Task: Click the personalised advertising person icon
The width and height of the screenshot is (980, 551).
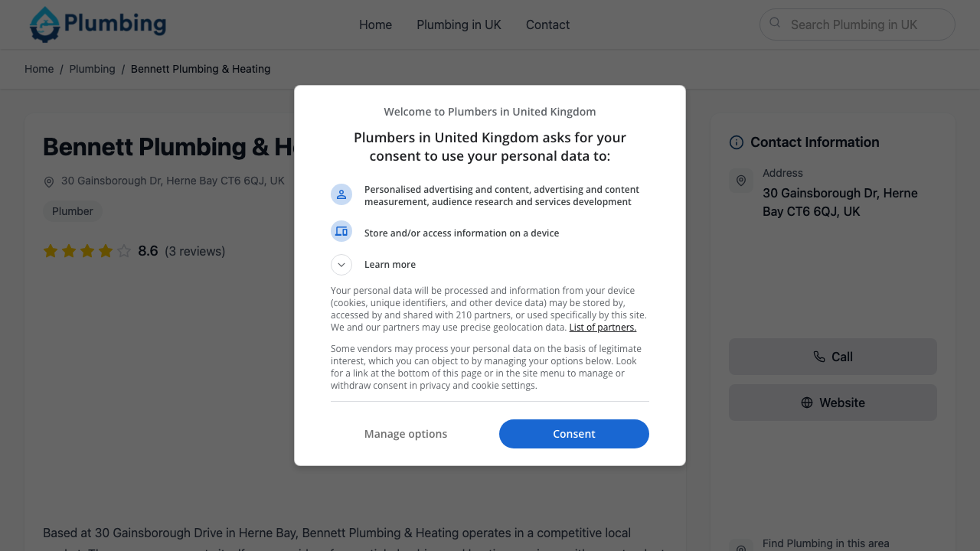Action: point(341,194)
